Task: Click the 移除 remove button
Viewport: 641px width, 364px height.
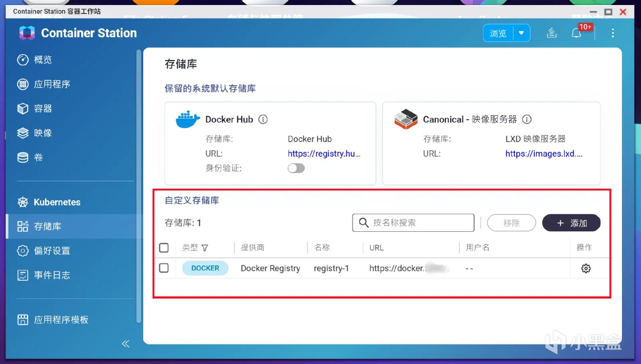Action: click(511, 223)
